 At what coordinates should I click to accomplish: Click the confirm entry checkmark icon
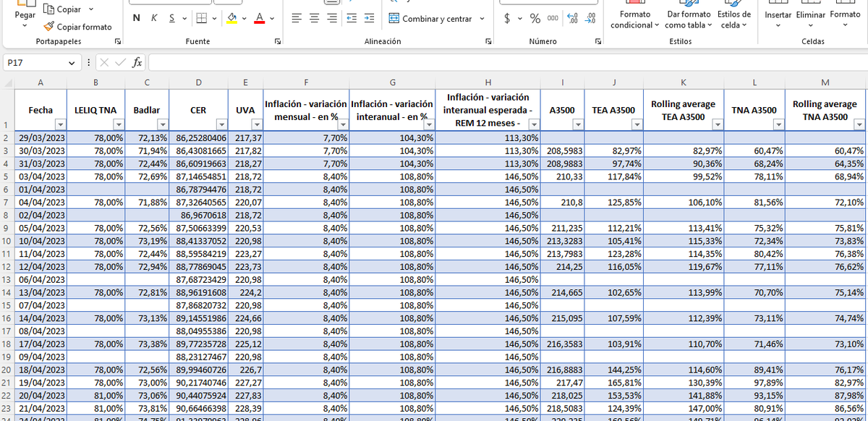[120, 63]
